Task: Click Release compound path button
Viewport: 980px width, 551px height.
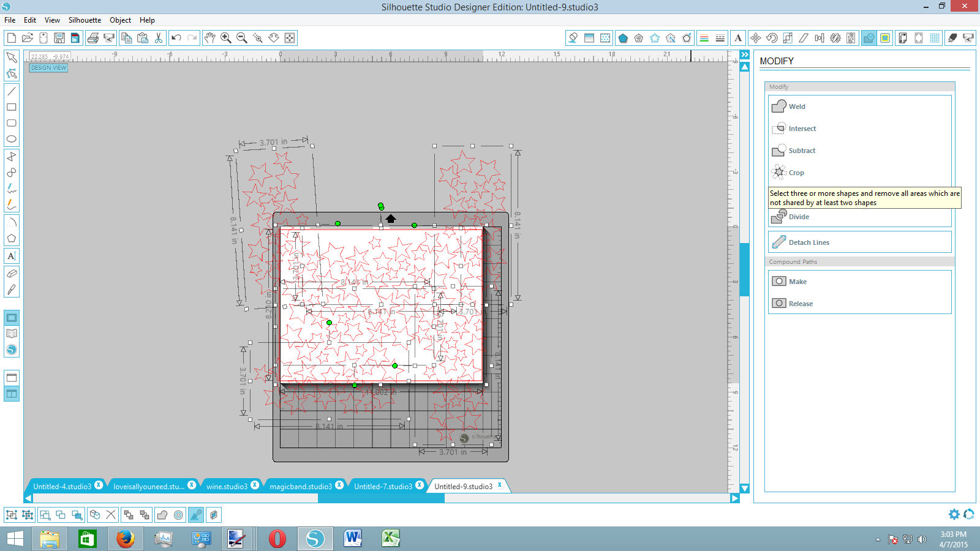Action: pyautogui.click(x=860, y=304)
